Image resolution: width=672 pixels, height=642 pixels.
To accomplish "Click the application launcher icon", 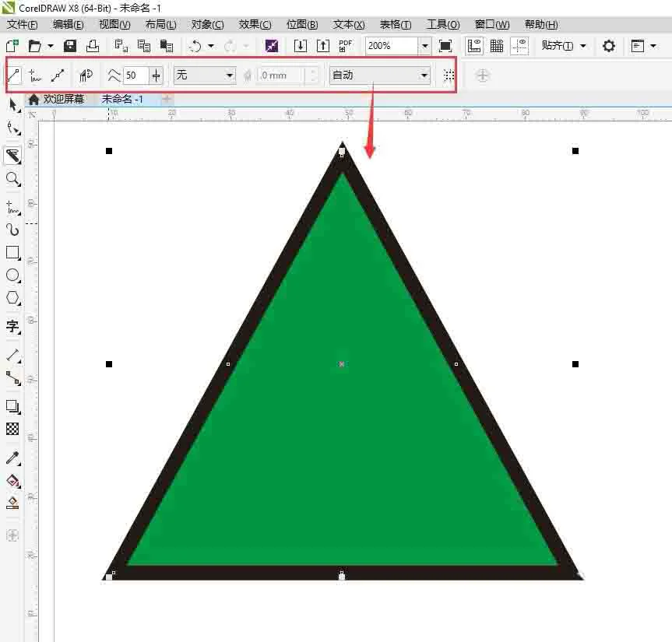I will click(x=638, y=46).
